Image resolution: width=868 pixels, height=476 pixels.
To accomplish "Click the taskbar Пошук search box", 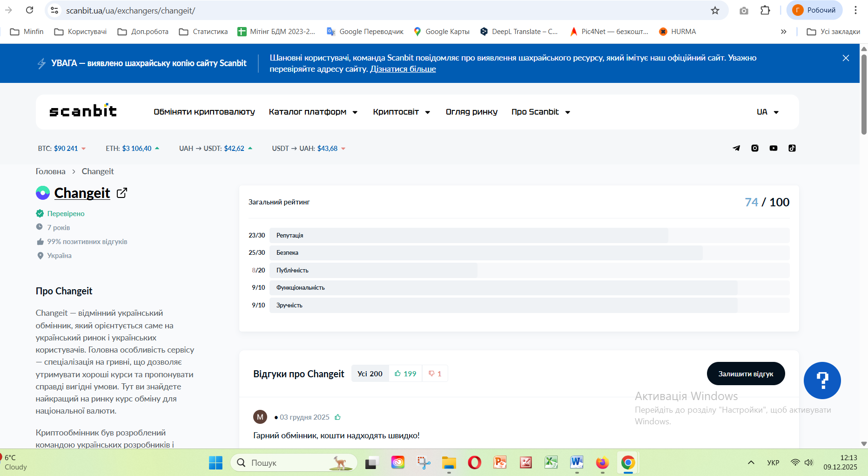I will coord(294,462).
